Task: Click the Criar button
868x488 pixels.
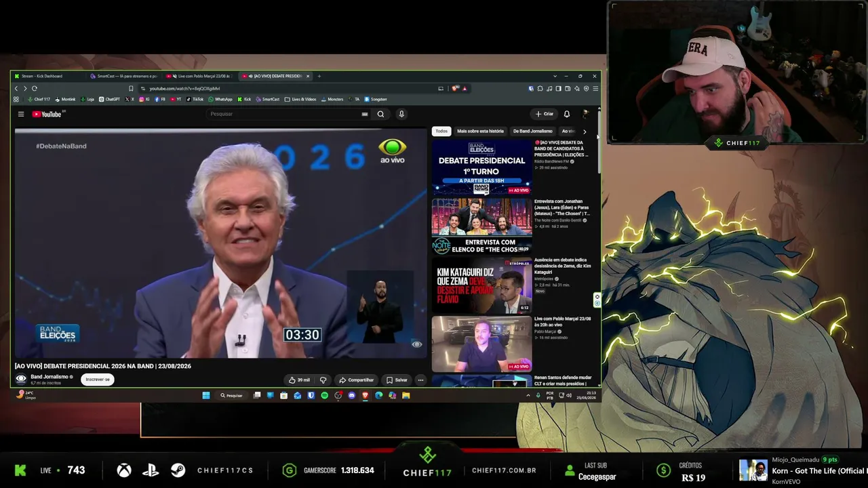Action: coord(545,114)
